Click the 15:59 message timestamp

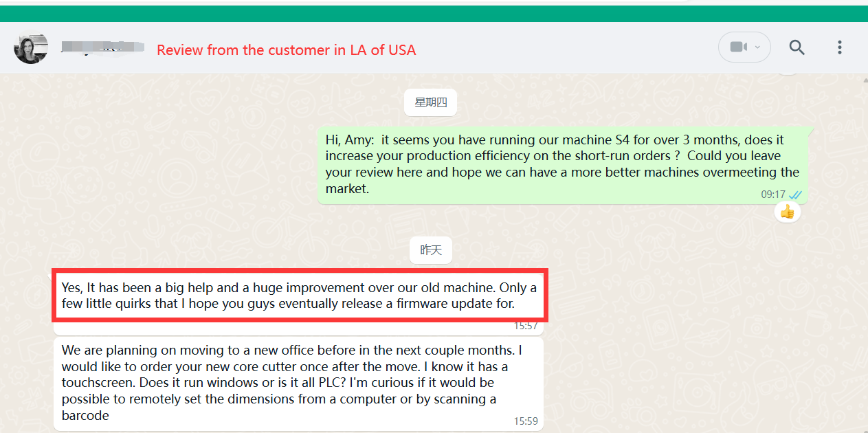[x=526, y=421]
